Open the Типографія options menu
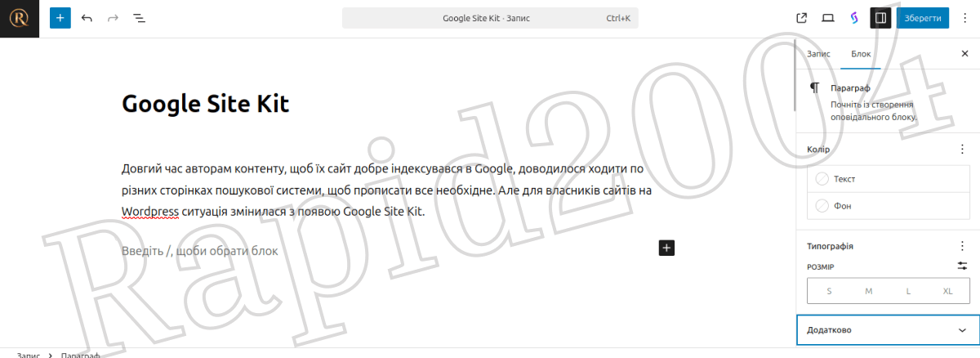Image resolution: width=980 pixels, height=358 pixels. click(962, 245)
